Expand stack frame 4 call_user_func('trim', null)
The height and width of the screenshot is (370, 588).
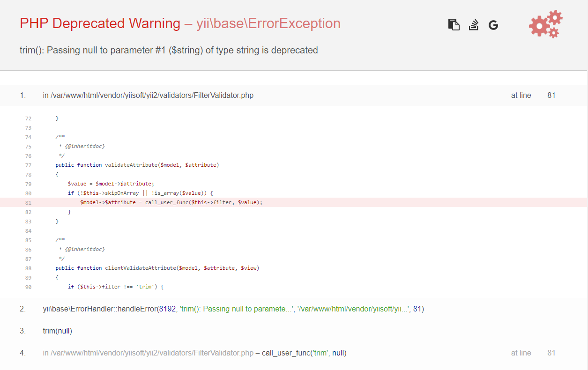pyautogui.click(x=294, y=353)
